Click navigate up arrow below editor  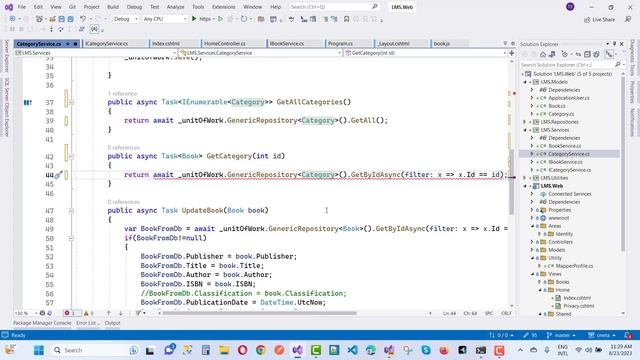(x=109, y=313)
